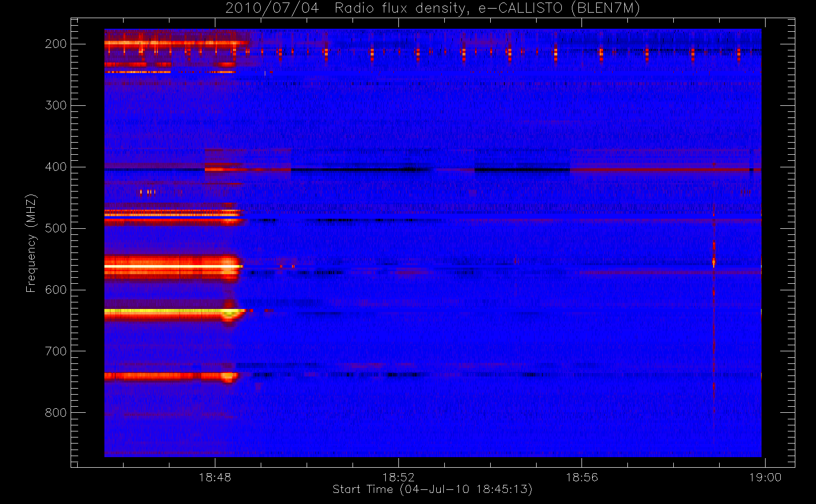Click the 200 frequency tick label
Viewport: 816px width, 504px height.
click(55, 44)
